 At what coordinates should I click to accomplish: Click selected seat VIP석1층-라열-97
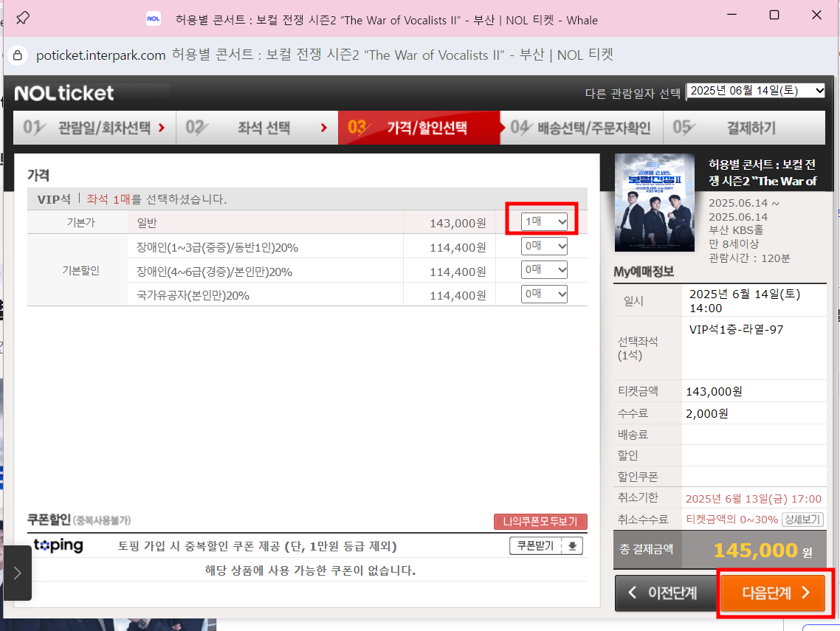coord(736,329)
